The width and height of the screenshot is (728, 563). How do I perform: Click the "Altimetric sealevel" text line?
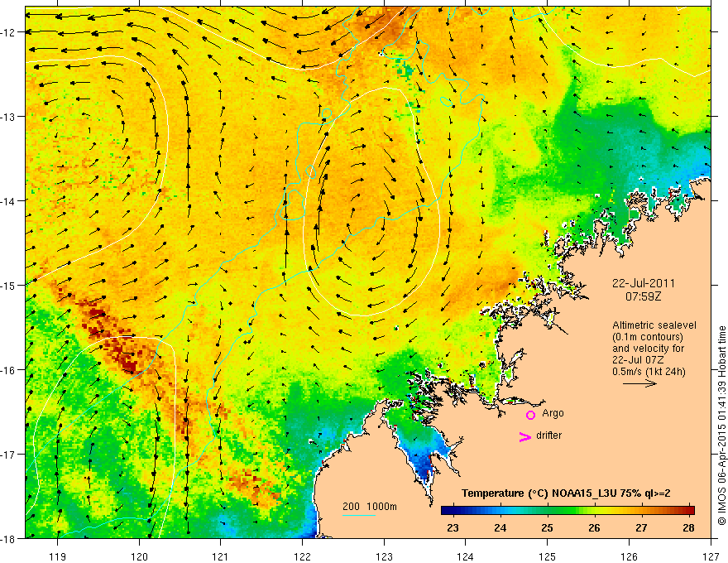(654, 325)
